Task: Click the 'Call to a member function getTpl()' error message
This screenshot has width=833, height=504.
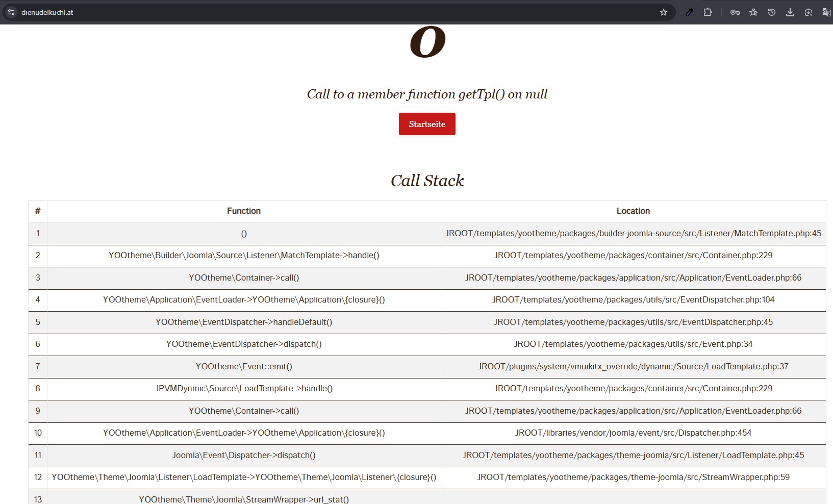Action: tap(427, 94)
